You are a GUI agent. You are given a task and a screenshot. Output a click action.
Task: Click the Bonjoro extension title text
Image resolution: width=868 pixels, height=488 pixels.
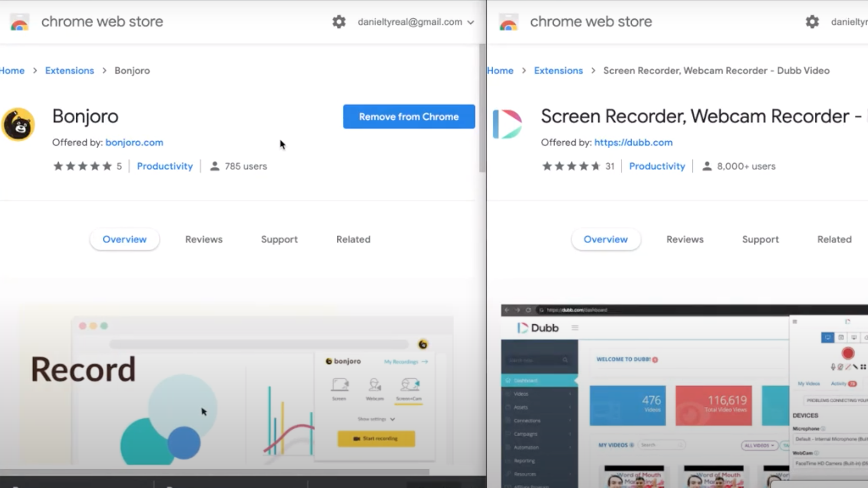[85, 116]
